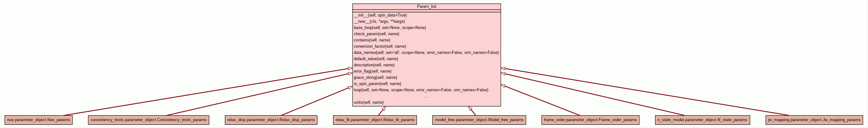Open the Relax_disp_params class node
The image size is (868, 128).
(271, 120)
